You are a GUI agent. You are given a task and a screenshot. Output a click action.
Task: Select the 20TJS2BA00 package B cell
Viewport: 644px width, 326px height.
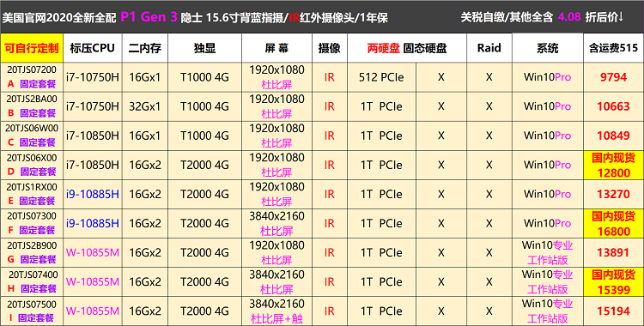[x=32, y=106]
